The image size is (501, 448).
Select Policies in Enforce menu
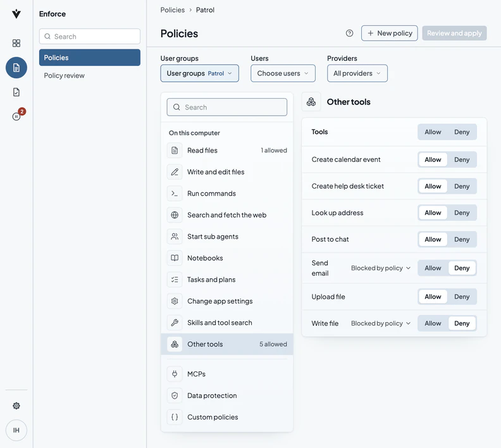point(90,58)
